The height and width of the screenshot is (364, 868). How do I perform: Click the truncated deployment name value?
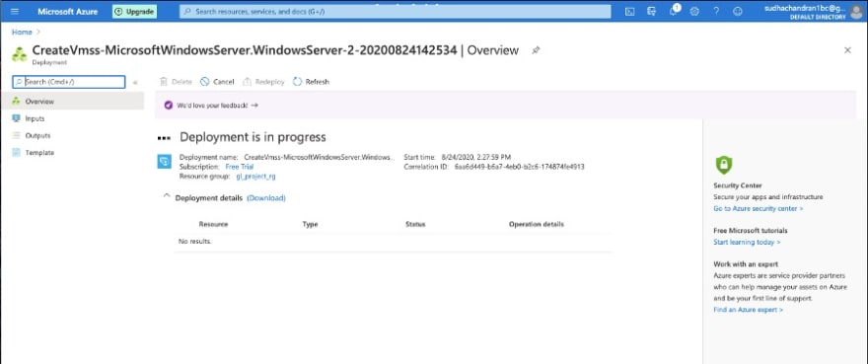coord(320,158)
